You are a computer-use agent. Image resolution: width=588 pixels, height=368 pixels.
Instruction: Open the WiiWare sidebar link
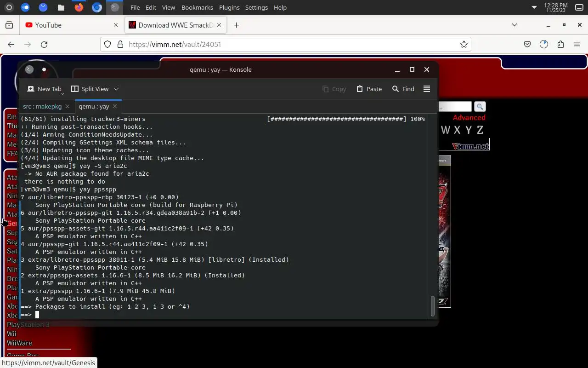click(19, 343)
